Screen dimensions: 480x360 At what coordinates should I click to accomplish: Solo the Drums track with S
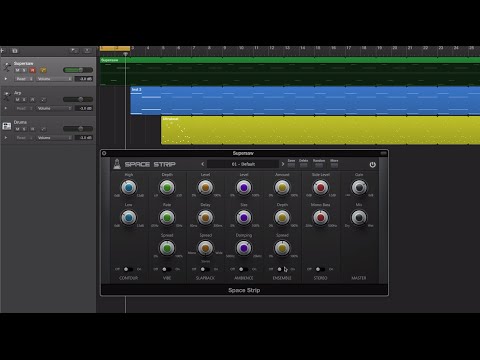(x=24, y=129)
